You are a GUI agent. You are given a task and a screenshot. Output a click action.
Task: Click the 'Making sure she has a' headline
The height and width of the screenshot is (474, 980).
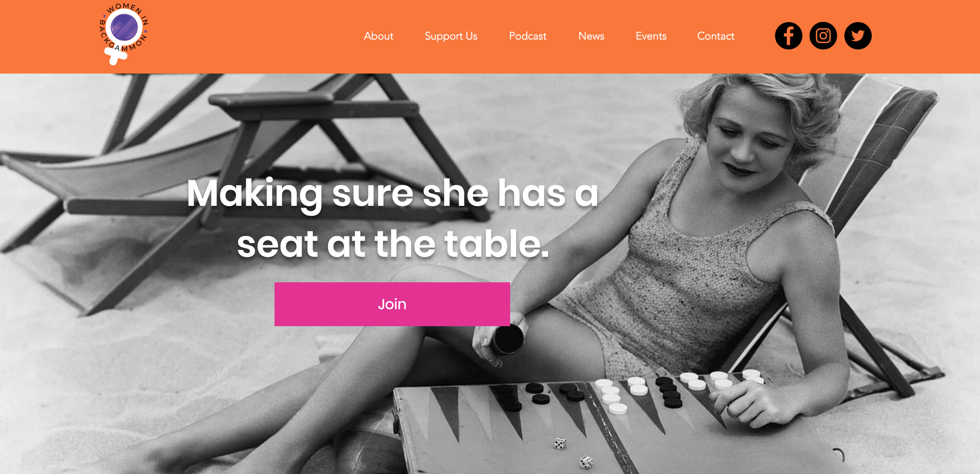(x=392, y=193)
